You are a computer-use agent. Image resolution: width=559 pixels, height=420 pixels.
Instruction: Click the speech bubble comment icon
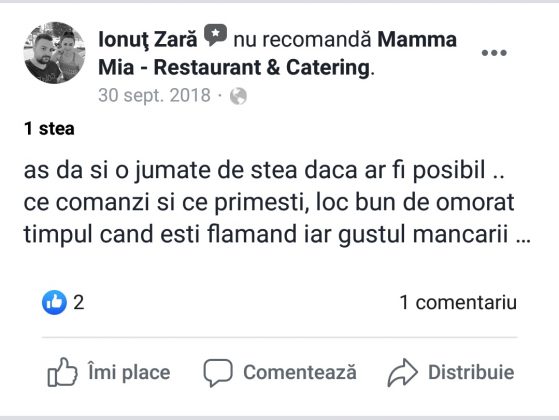218,373
